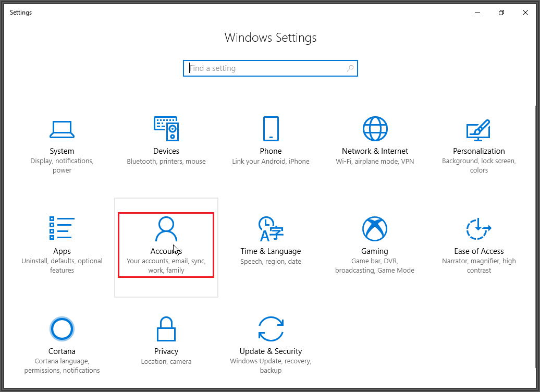Restore down the Settings window
This screenshot has height=392, width=540.
pos(501,13)
